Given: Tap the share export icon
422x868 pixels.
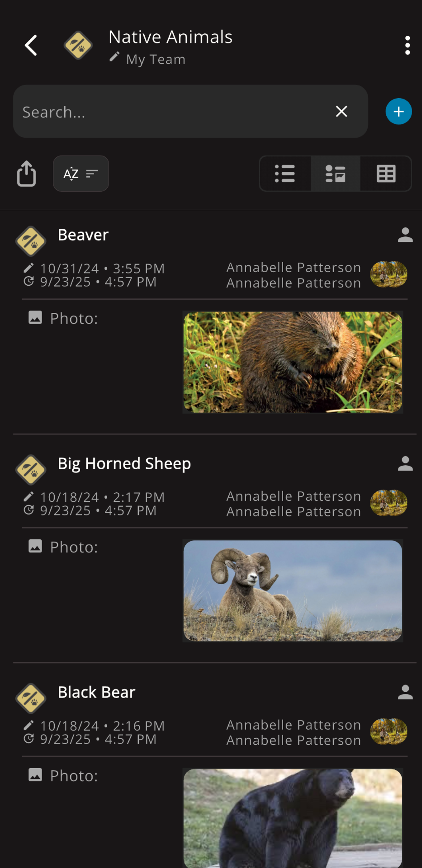Looking at the screenshot, I should (x=27, y=174).
